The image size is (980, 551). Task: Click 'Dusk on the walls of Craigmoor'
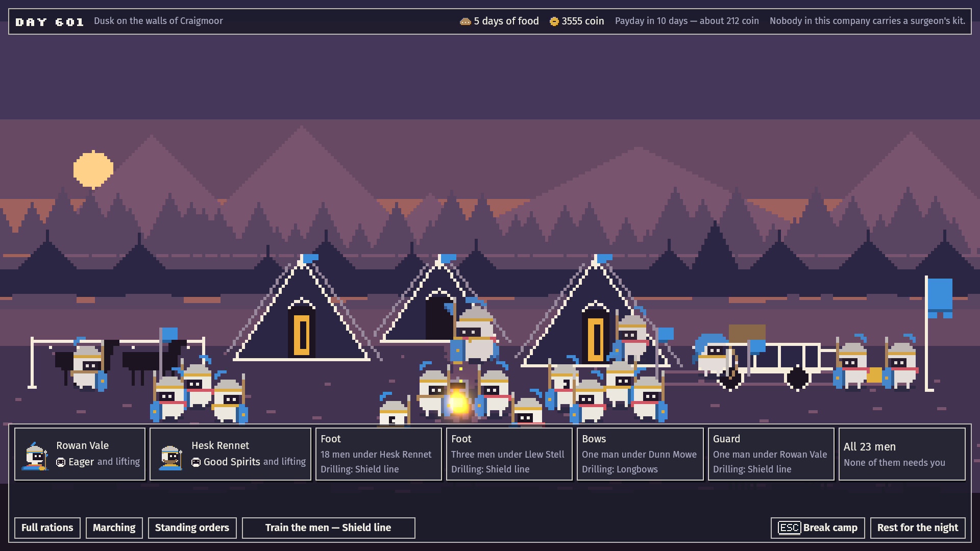(x=158, y=21)
